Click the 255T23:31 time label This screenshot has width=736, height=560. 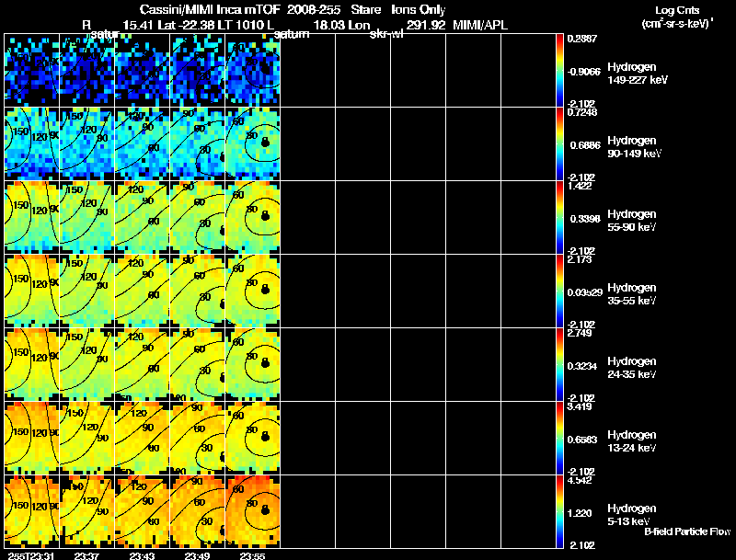tap(32, 555)
